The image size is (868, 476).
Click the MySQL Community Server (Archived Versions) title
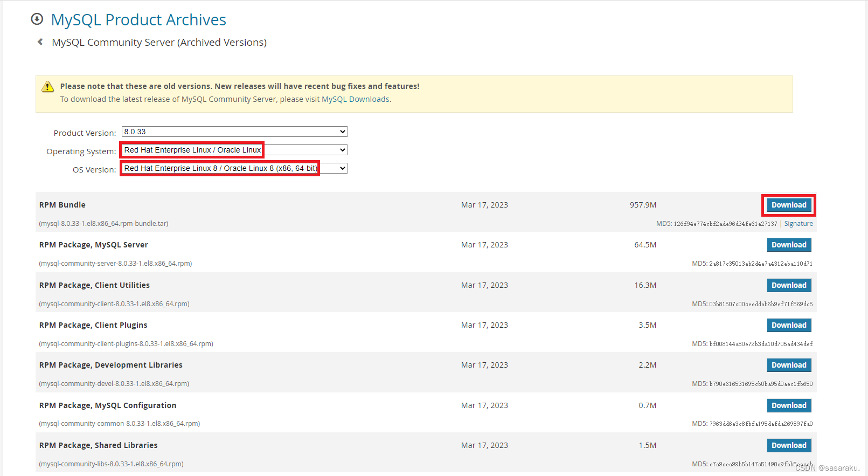159,43
